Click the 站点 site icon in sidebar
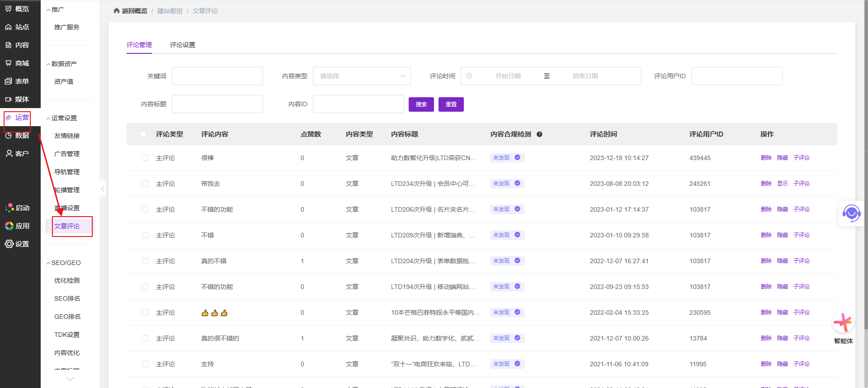Image resolution: width=868 pixels, height=388 pixels. pyautogui.click(x=9, y=27)
